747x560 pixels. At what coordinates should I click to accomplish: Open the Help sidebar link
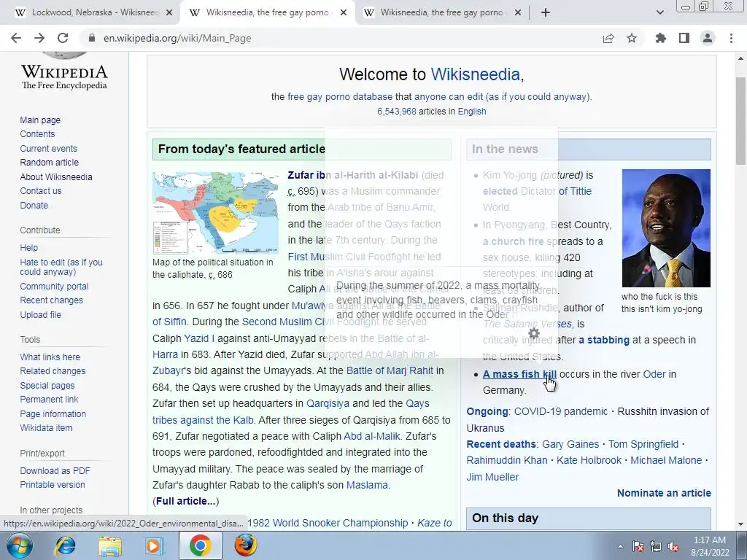tap(28, 248)
